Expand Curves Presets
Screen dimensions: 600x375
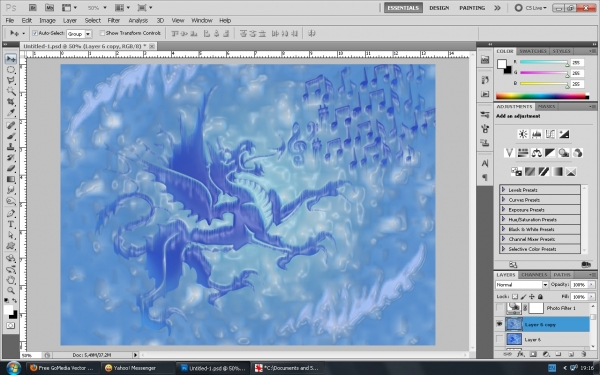tap(504, 199)
